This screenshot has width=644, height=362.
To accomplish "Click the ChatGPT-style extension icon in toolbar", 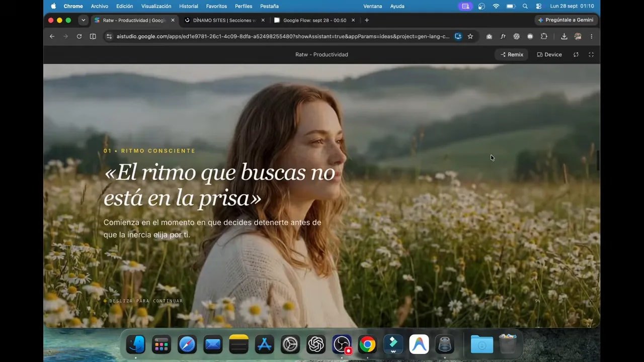I will [x=516, y=36].
